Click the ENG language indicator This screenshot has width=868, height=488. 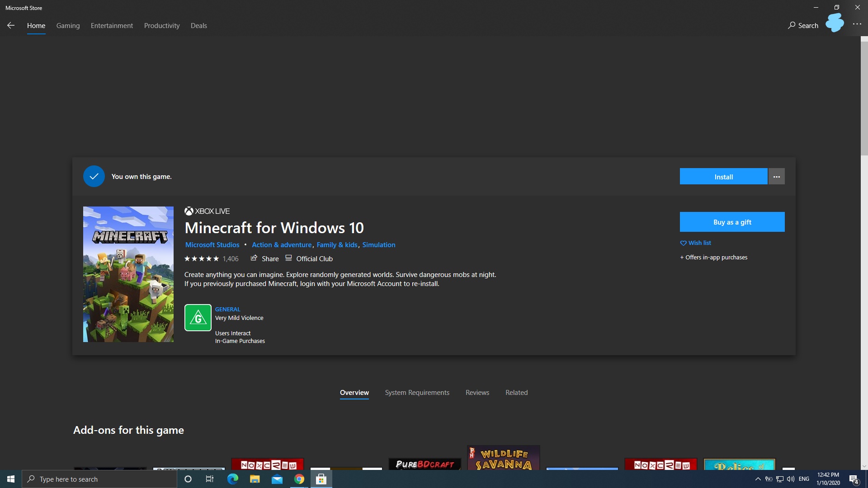[804, 479]
